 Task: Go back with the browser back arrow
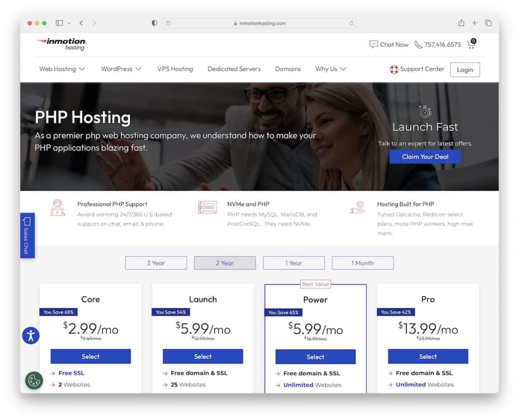(81, 23)
